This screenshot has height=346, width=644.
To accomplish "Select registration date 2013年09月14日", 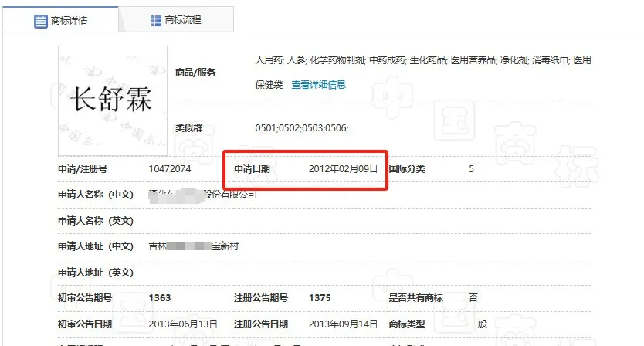I will (343, 324).
